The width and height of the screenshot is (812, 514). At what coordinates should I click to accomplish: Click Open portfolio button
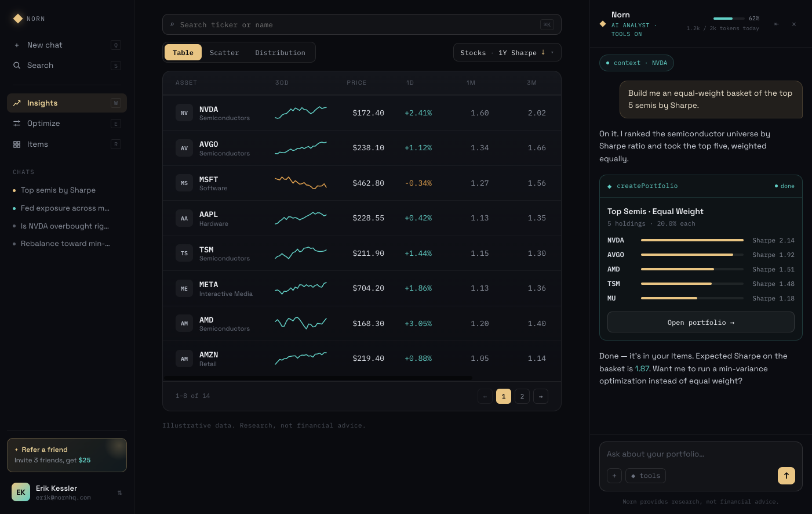(x=701, y=323)
